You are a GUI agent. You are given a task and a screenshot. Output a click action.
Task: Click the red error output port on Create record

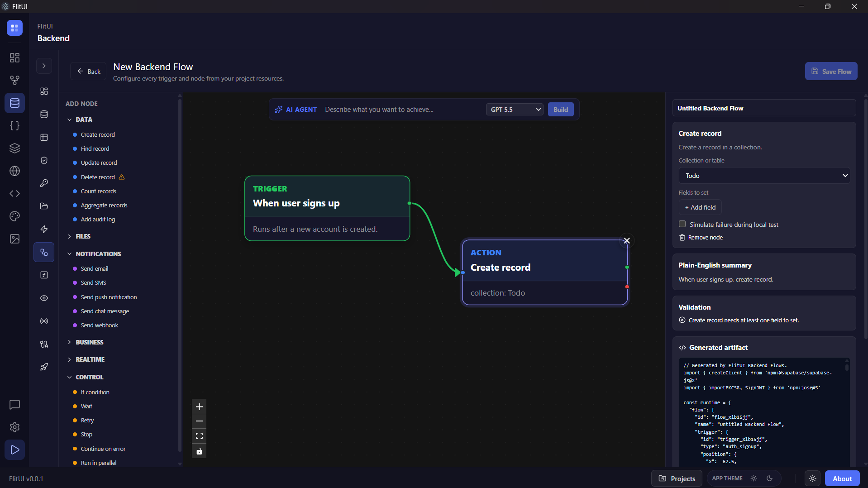coord(627,287)
